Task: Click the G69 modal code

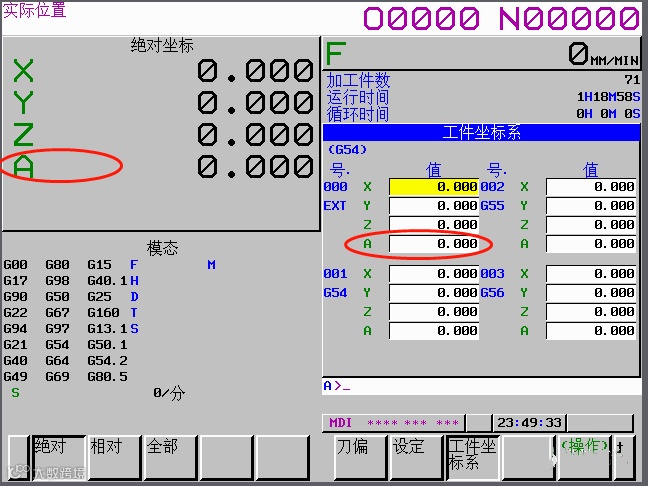Action: pyautogui.click(x=57, y=377)
